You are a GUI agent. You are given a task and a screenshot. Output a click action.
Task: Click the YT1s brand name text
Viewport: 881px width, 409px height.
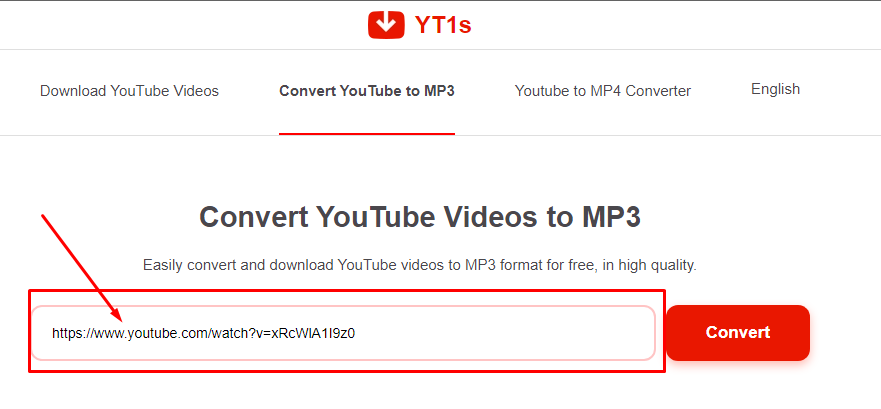click(443, 25)
